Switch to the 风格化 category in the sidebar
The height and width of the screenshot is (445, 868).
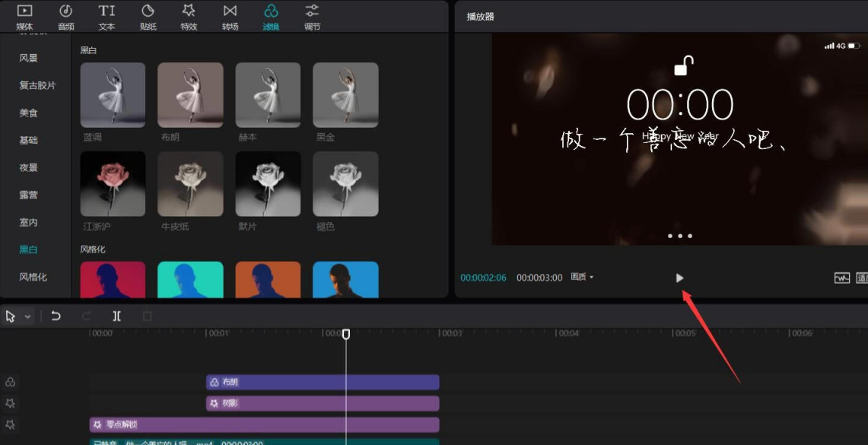[34, 276]
